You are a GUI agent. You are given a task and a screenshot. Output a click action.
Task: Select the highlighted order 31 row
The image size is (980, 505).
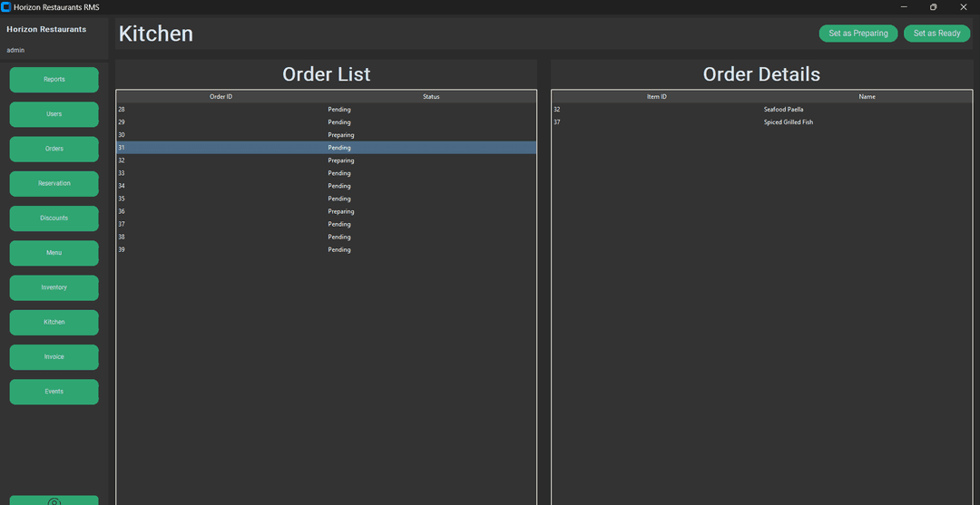pos(327,147)
